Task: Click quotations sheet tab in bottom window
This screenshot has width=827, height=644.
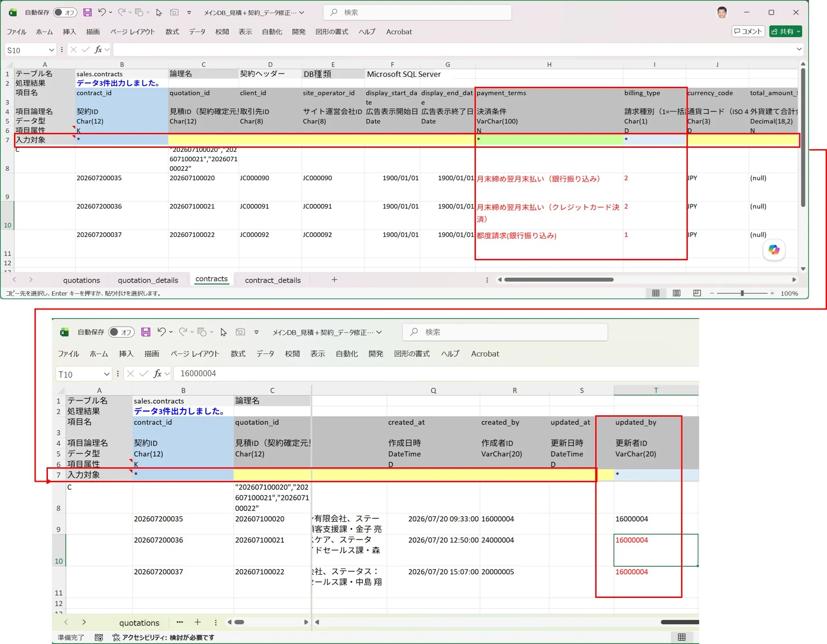Action: tap(139, 623)
